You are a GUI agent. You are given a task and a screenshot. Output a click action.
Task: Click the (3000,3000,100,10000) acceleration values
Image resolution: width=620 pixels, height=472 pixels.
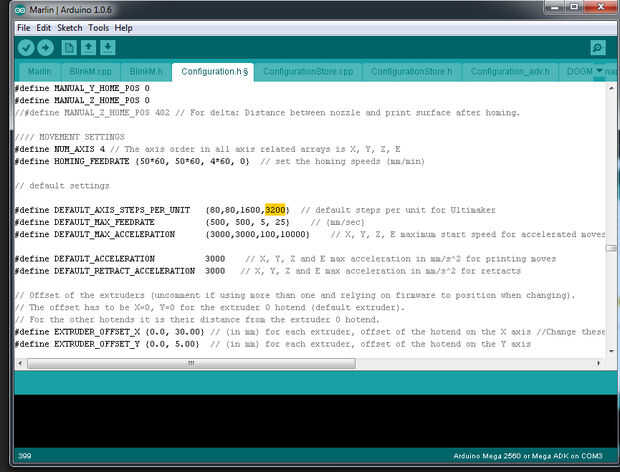pyautogui.click(x=258, y=234)
